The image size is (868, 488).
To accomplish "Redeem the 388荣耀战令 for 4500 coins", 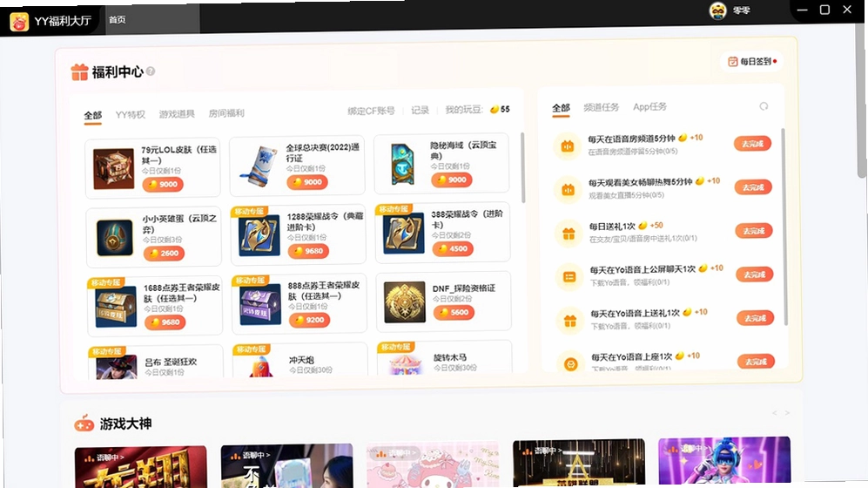I will coord(453,248).
